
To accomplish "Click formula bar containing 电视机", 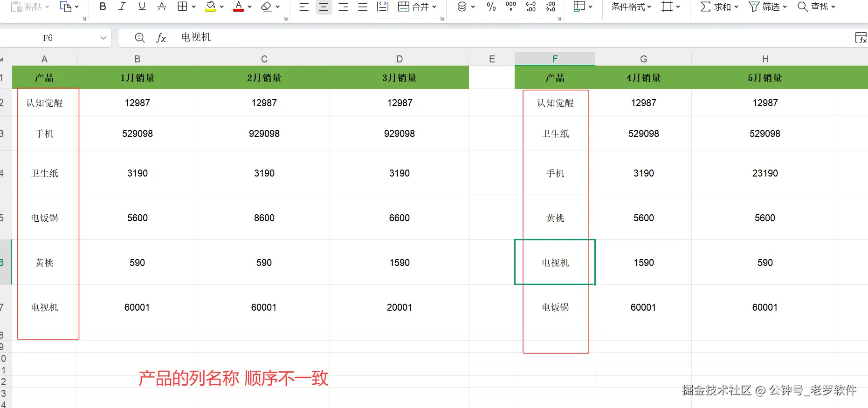I will coord(513,37).
